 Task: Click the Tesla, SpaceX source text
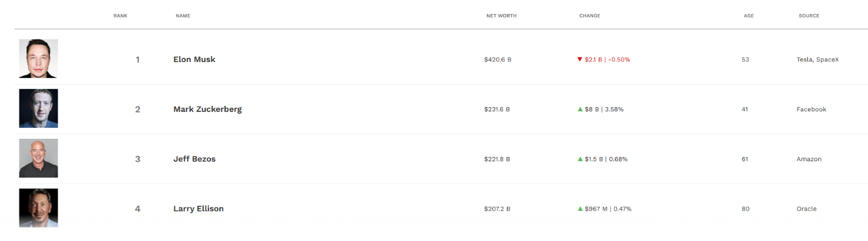(818, 60)
